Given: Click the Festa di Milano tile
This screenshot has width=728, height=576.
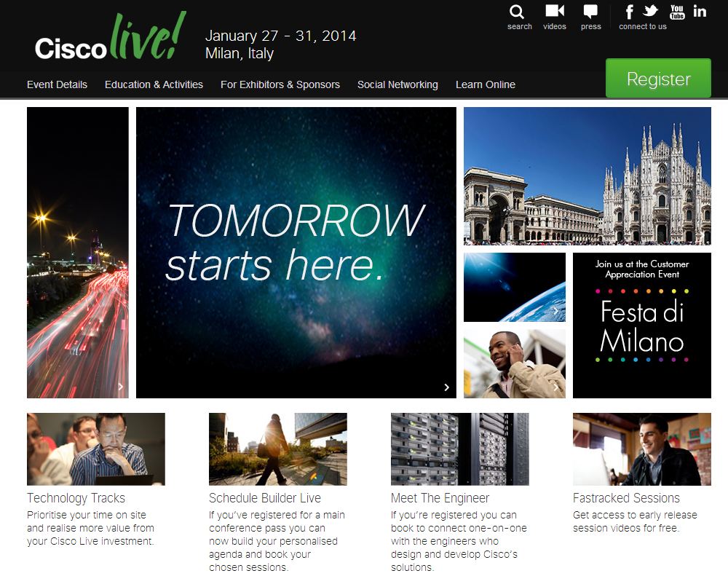Looking at the screenshot, I should [x=641, y=325].
